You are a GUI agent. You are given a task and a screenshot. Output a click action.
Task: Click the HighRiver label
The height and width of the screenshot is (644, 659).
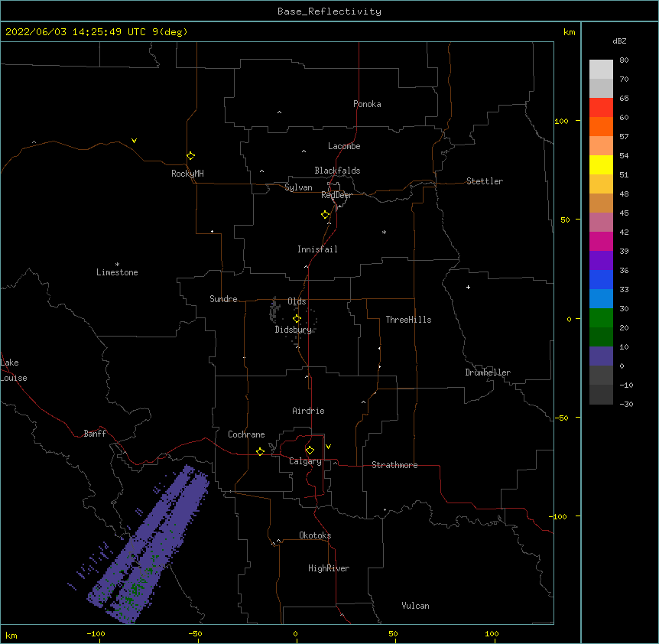pyautogui.click(x=329, y=568)
